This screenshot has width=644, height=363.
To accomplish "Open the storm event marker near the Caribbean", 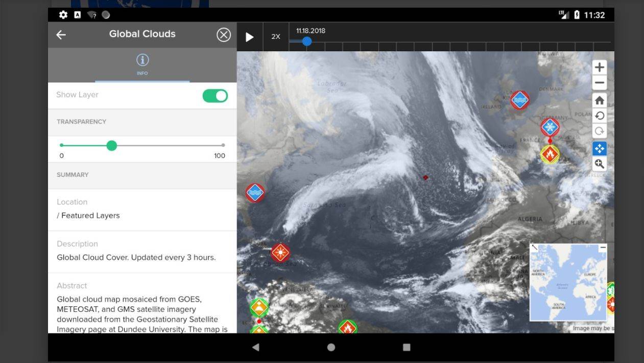I will [x=280, y=253].
